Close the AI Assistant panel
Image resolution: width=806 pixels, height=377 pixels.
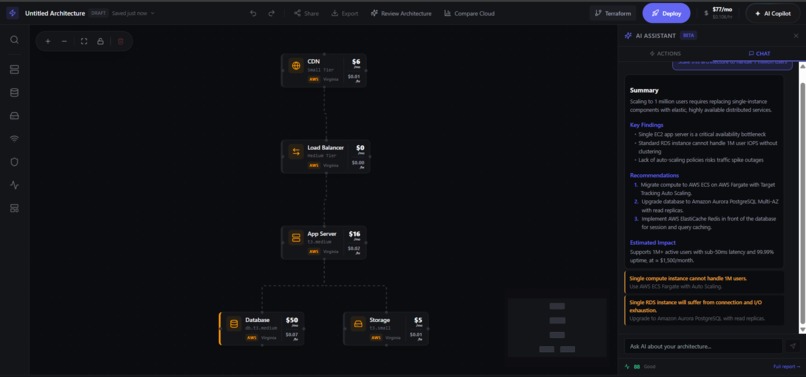pos(796,36)
